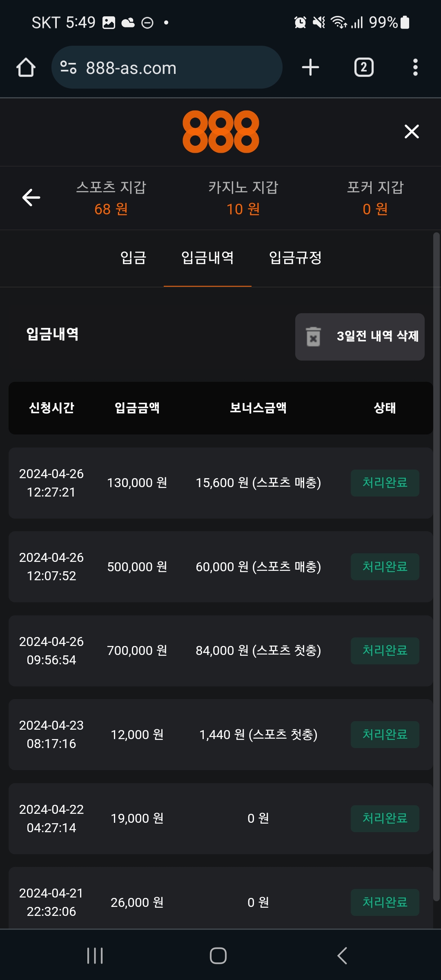Open the 입금규정 tab

click(x=295, y=258)
